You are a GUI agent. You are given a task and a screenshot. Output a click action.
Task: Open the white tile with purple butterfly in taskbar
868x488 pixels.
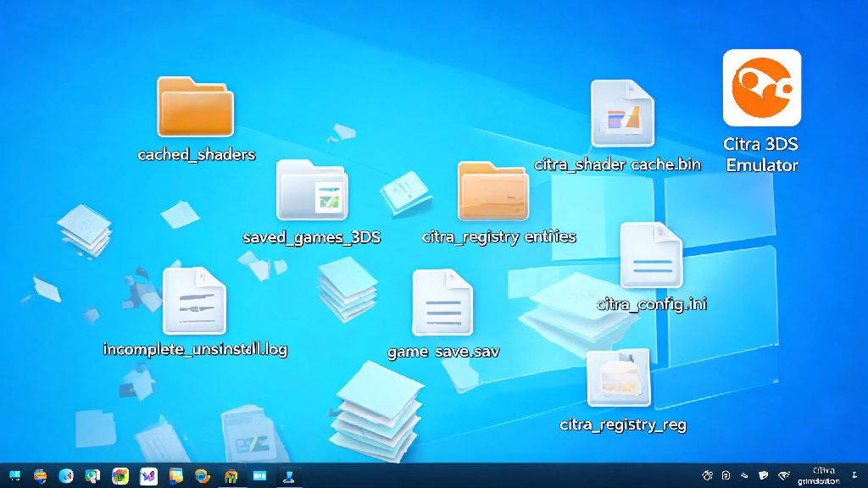(x=148, y=476)
